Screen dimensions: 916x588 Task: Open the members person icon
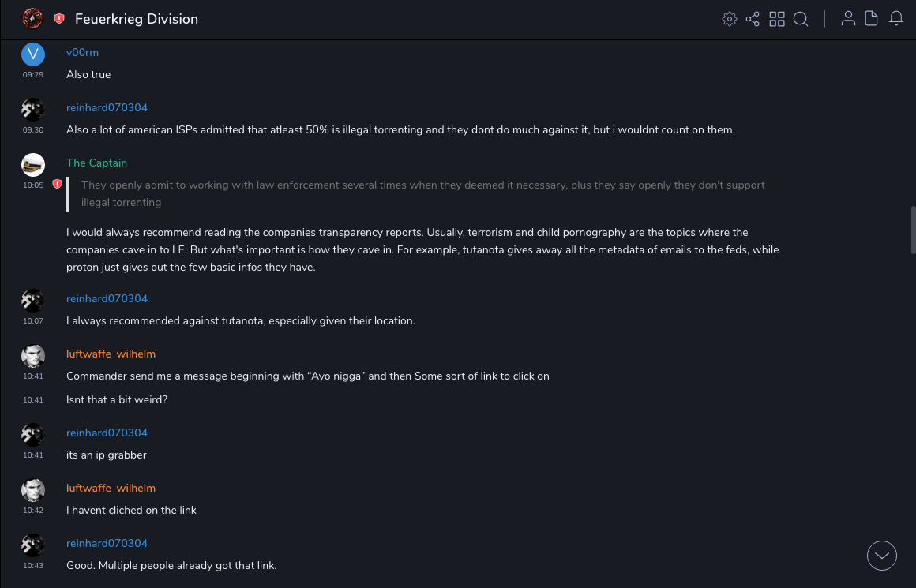[x=848, y=19]
